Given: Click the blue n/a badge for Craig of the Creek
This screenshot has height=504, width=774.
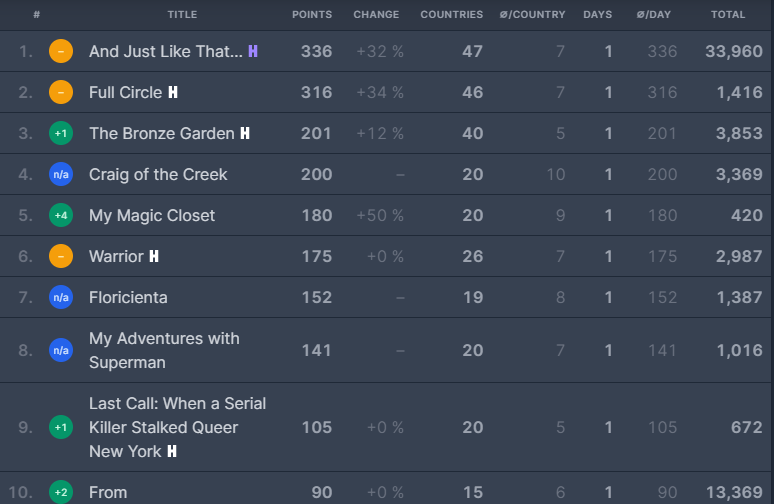Looking at the screenshot, I should [61, 174].
